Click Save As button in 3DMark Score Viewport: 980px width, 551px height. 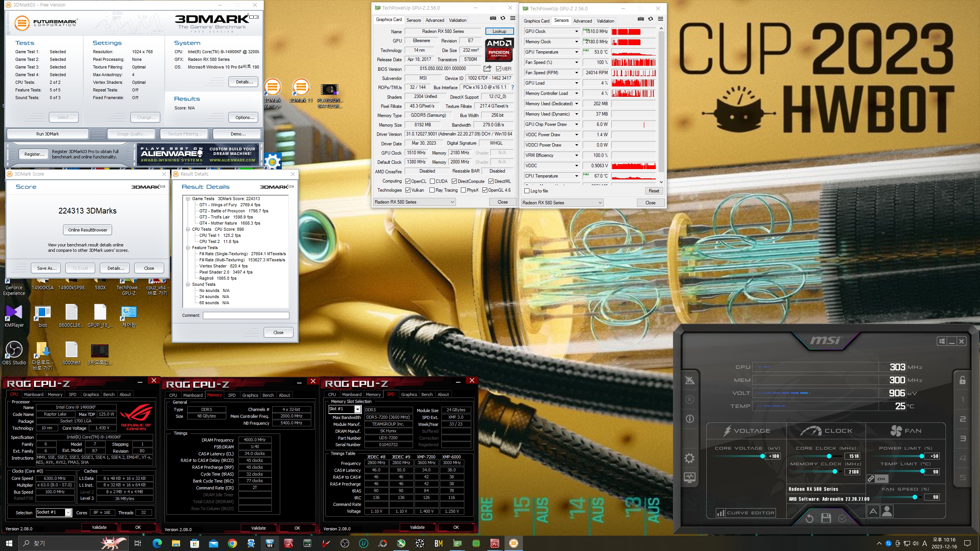click(x=47, y=268)
